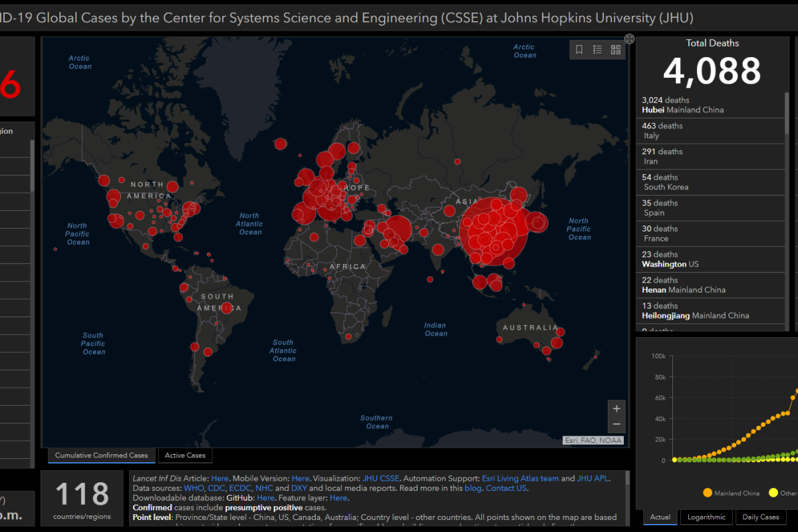Open the basemap gallery icon
Image resolution: width=798 pixels, height=532 pixels.
(x=615, y=49)
